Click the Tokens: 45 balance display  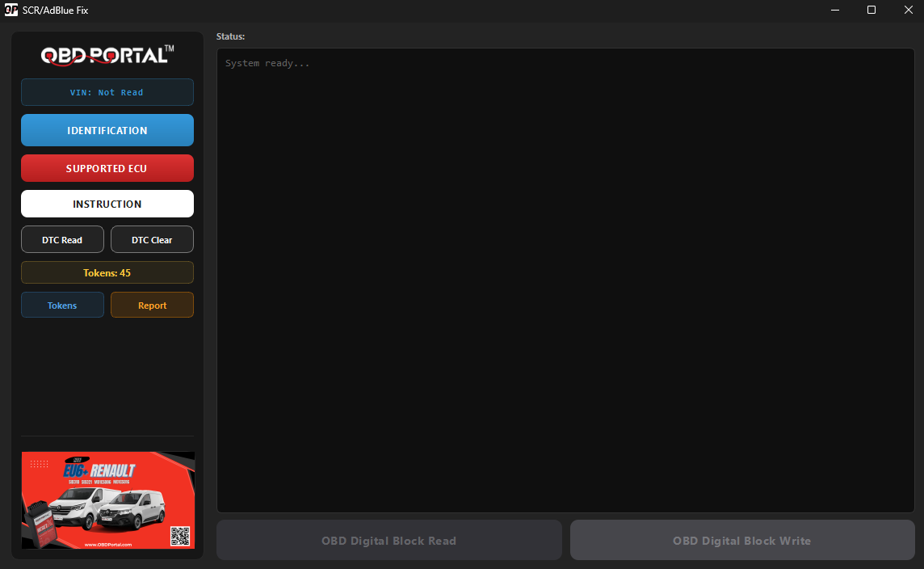(107, 273)
